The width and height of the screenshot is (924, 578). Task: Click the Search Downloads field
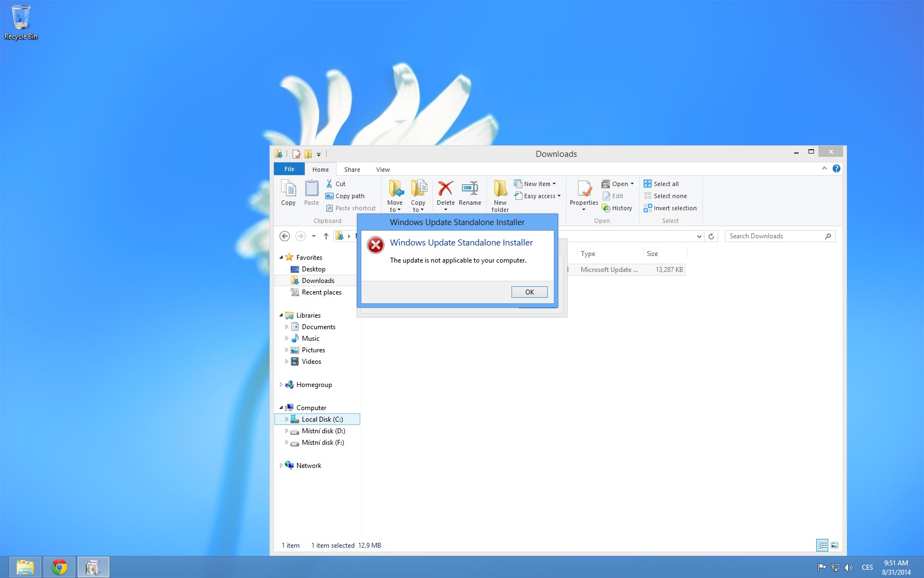click(x=780, y=236)
